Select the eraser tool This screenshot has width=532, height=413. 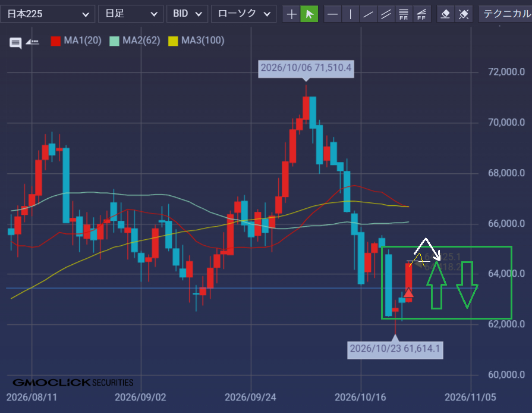(445, 14)
